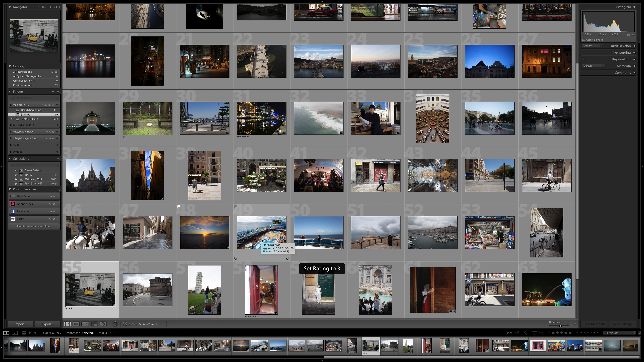Image resolution: width=644 pixels, height=362 pixels.
Task: Switch to Loupe view icon
Action: click(76, 324)
